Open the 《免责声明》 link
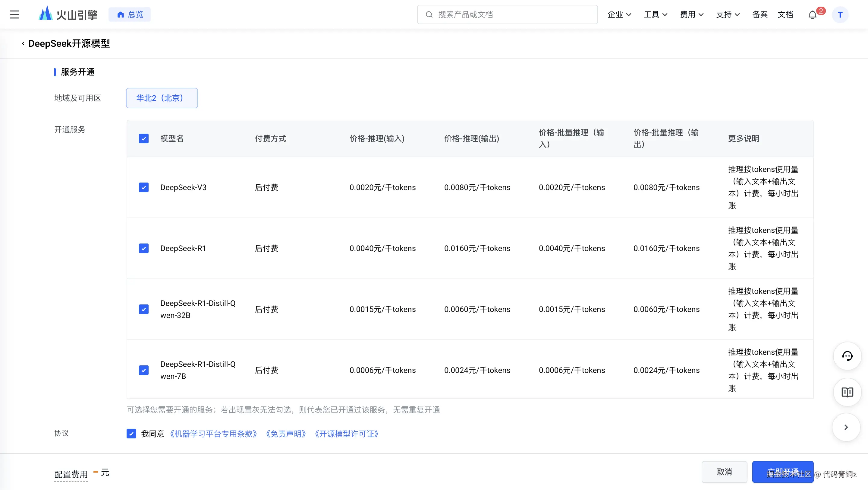This screenshot has width=868, height=490. pos(286,434)
